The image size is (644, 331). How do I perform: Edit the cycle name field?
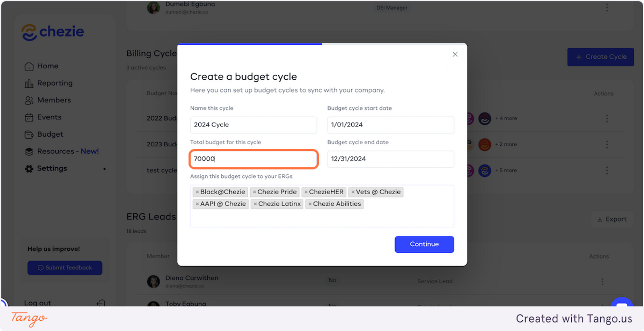point(253,125)
